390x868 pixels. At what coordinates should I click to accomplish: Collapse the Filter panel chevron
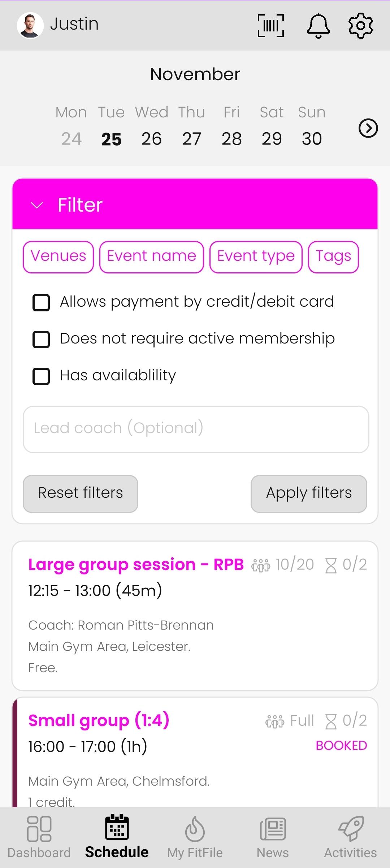click(x=37, y=205)
